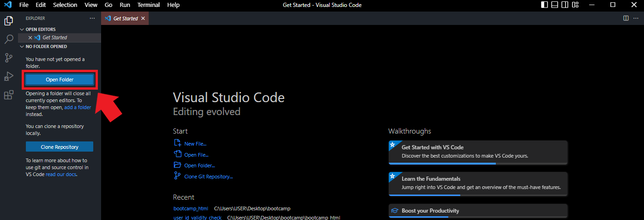This screenshot has width=644, height=220.
Task: Open the Go menu
Action: 108,5
